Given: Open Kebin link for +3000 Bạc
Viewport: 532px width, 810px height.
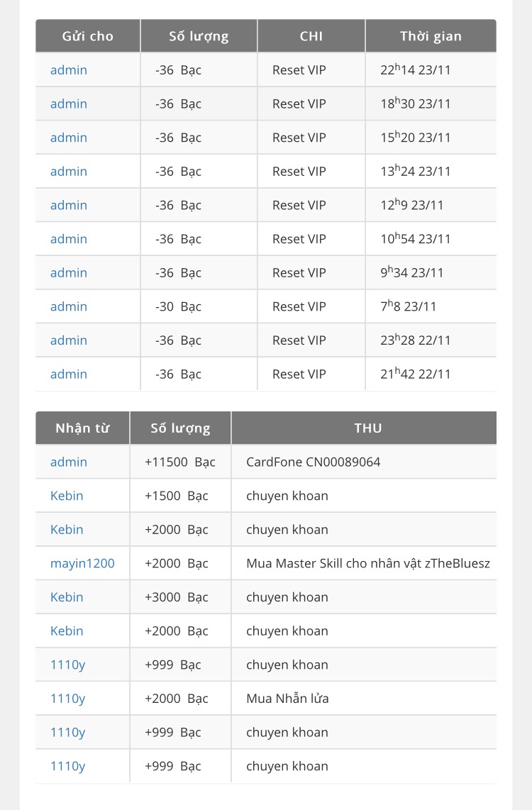Looking at the screenshot, I should [67, 597].
